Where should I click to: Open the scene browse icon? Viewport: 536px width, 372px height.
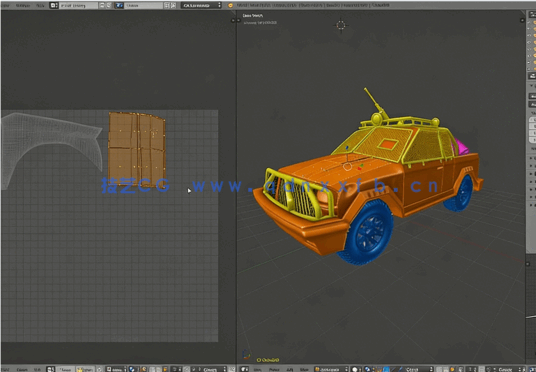[x=119, y=5]
